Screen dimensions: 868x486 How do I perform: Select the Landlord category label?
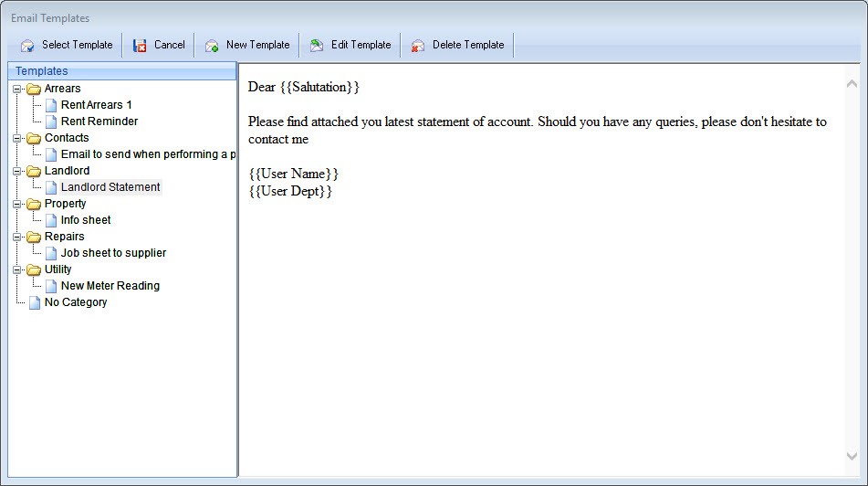[x=67, y=171]
